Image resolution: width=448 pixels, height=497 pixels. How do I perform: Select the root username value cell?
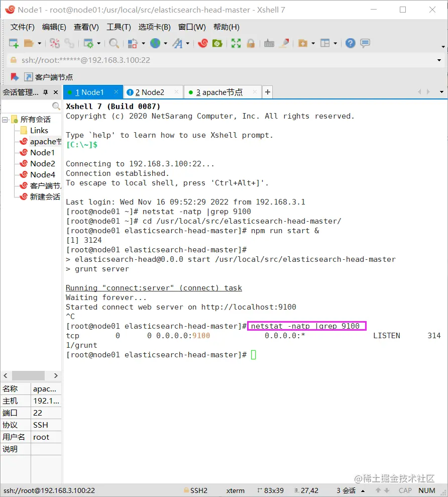[46, 437]
